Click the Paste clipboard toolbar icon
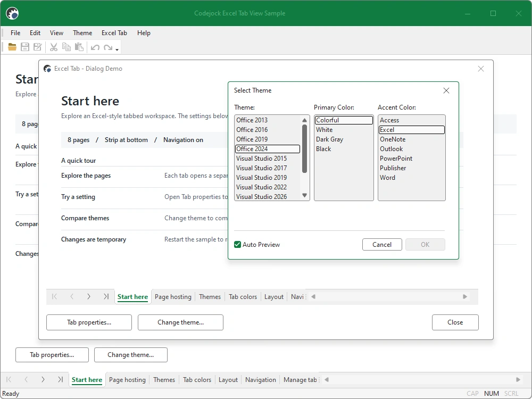Viewport: 532px width, 399px height. click(x=79, y=47)
